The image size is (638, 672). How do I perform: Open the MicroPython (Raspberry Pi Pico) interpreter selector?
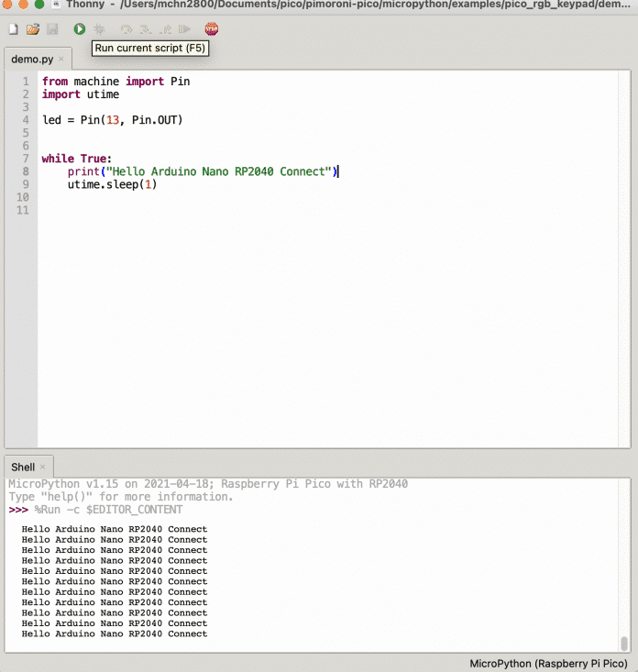coord(548,663)
